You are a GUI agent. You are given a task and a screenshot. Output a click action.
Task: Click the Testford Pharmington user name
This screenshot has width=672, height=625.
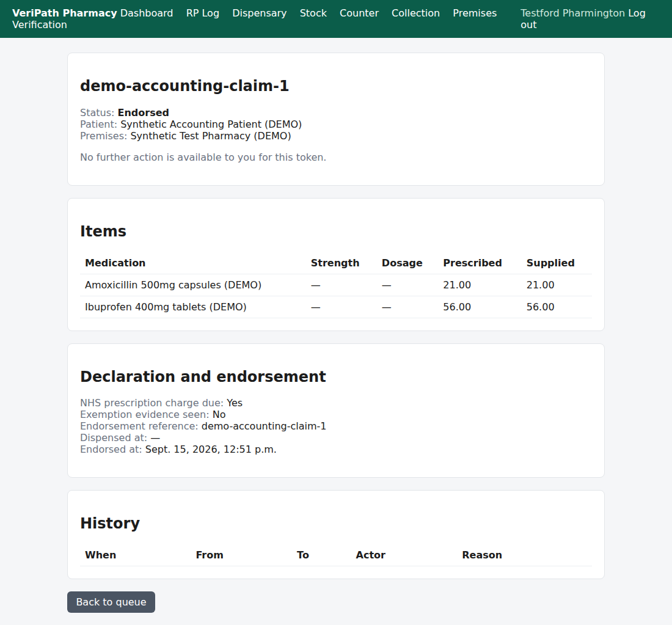coord(572,13)
